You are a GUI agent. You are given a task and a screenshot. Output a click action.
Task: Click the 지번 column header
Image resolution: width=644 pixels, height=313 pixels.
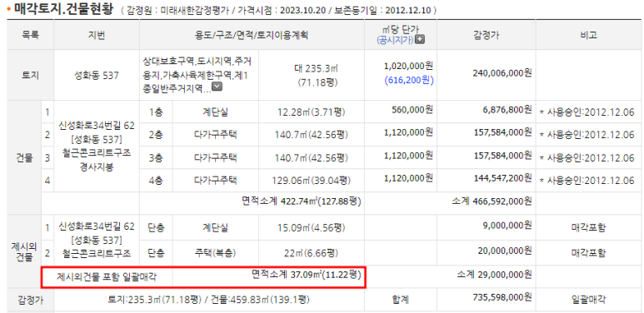(x=97, y=35)
